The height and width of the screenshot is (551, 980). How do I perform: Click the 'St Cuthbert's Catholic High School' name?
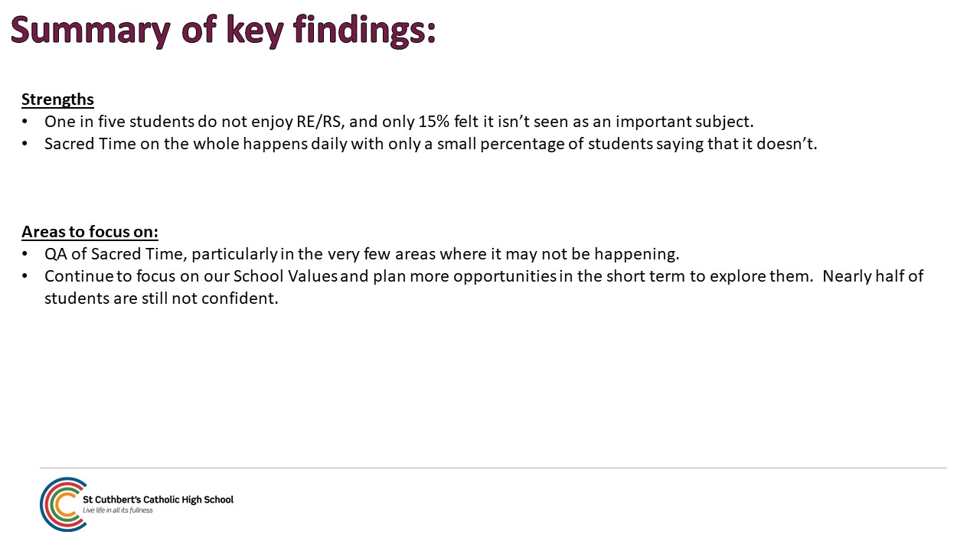[158, 500]
